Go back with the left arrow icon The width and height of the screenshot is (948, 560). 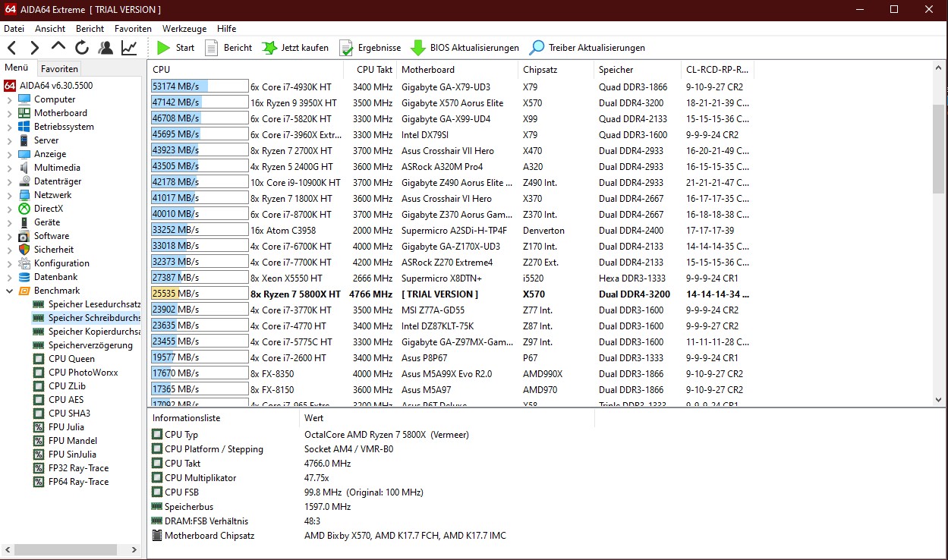(11, 48)
